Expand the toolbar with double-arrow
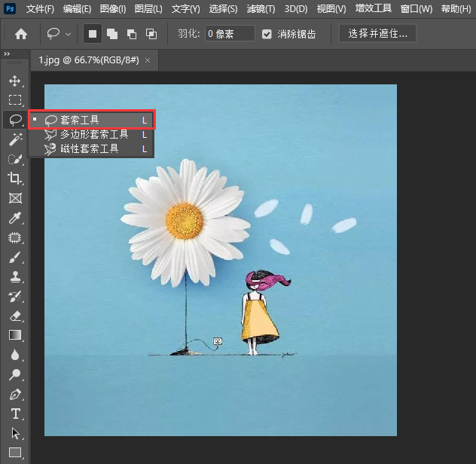This screenshot has width=476, height=464. coord(7,54)
